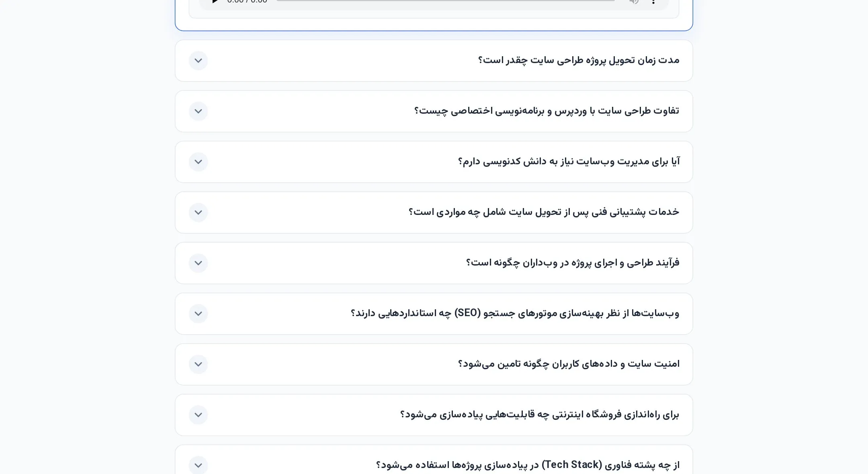Click the text 'مدت زمان تحویل پروژه طراحی سایت چقدر است؟'
This screenshot has width=868, height=474.
(579, 60)
